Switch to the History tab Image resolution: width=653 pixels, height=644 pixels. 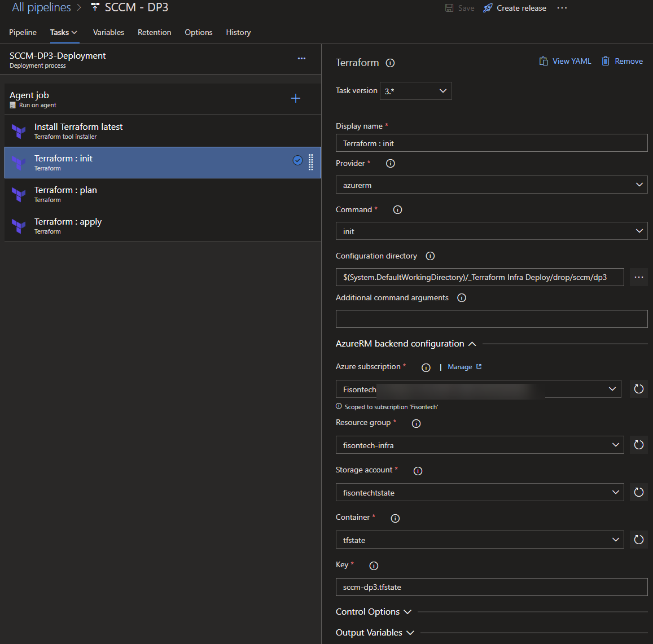tap(238, 33)
